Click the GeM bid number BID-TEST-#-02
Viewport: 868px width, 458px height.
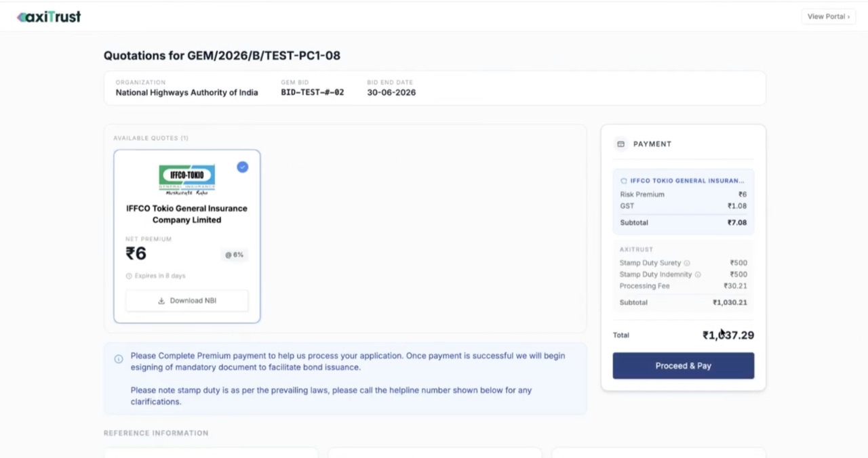[313, 92]
